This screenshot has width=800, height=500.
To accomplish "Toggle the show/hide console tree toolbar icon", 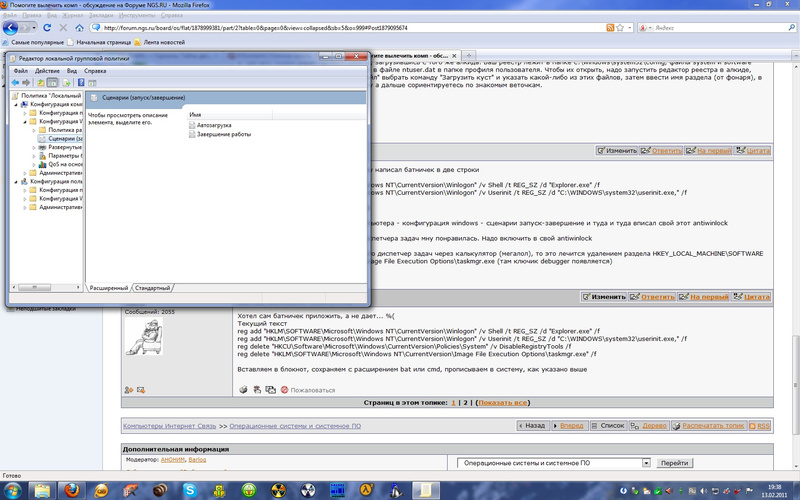I will pyautogui.click(x=53, y=83).
